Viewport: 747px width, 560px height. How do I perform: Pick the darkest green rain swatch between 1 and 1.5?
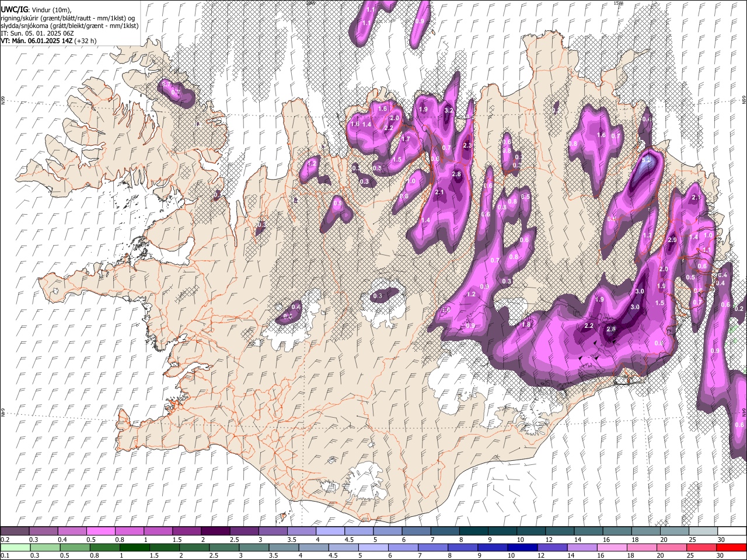(x=134, y=547)
